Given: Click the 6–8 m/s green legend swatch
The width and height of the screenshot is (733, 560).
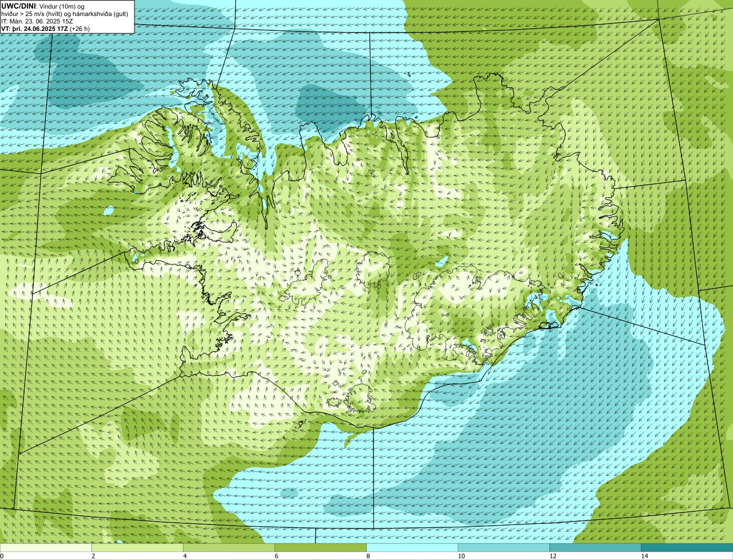Looking at the screenshot, I should click(321, 547).
